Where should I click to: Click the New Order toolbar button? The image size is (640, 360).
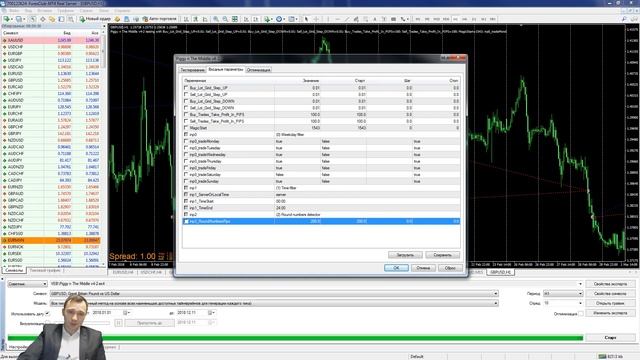tap(95, 19)
